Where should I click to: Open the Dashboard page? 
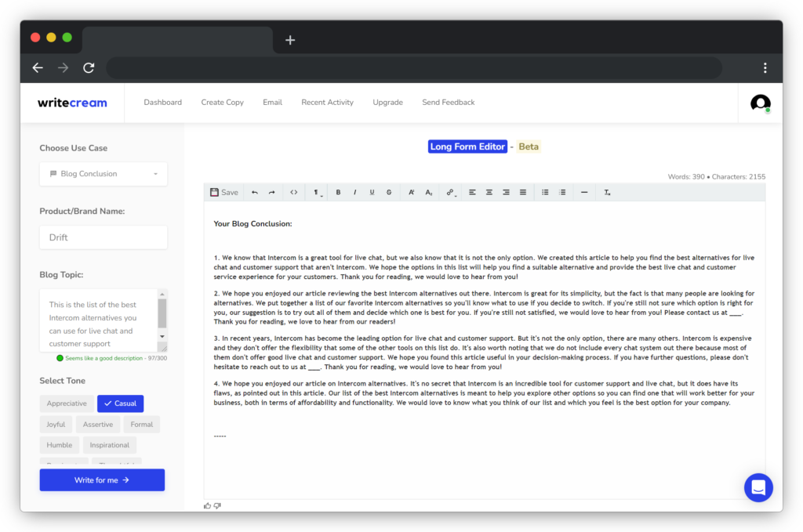[163, 103]
